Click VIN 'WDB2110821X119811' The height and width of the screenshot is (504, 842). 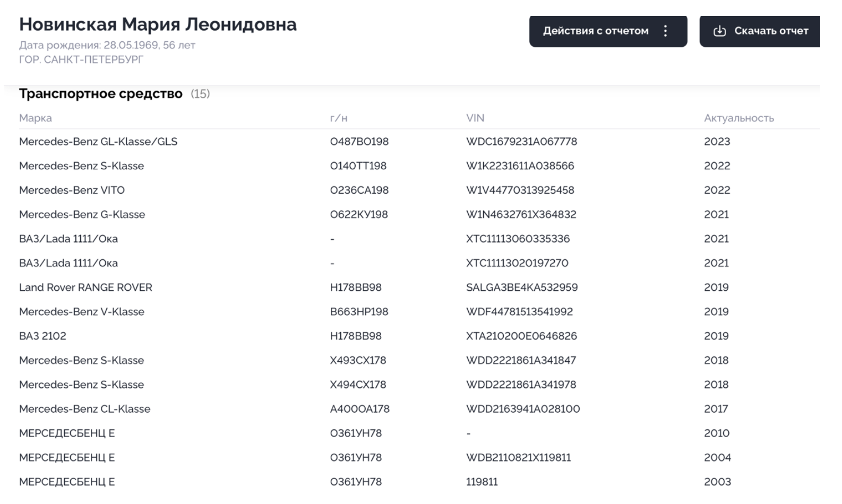(x=519, y=458)
